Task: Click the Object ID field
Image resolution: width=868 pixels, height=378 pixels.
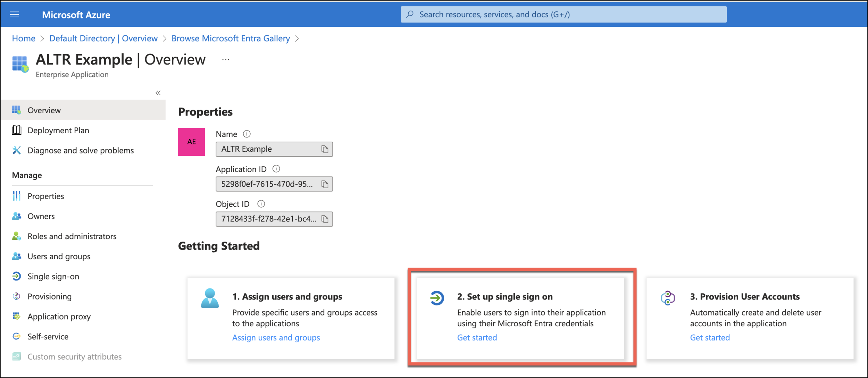Action: point(274,219)
